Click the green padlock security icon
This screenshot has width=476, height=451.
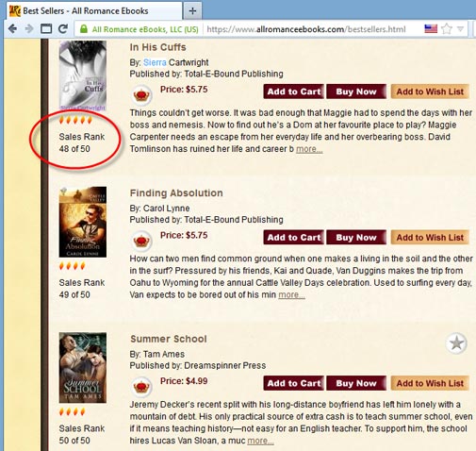click(84, 29)
